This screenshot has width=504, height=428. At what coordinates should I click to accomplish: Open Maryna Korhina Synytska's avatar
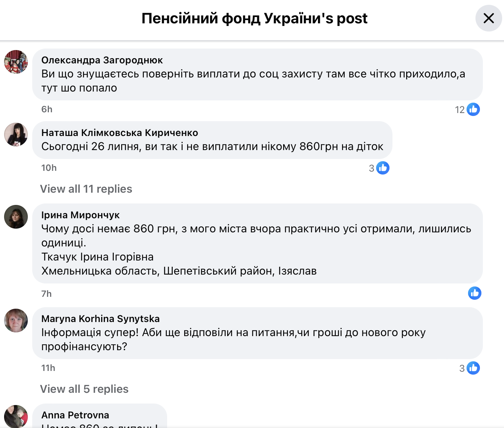16,321
